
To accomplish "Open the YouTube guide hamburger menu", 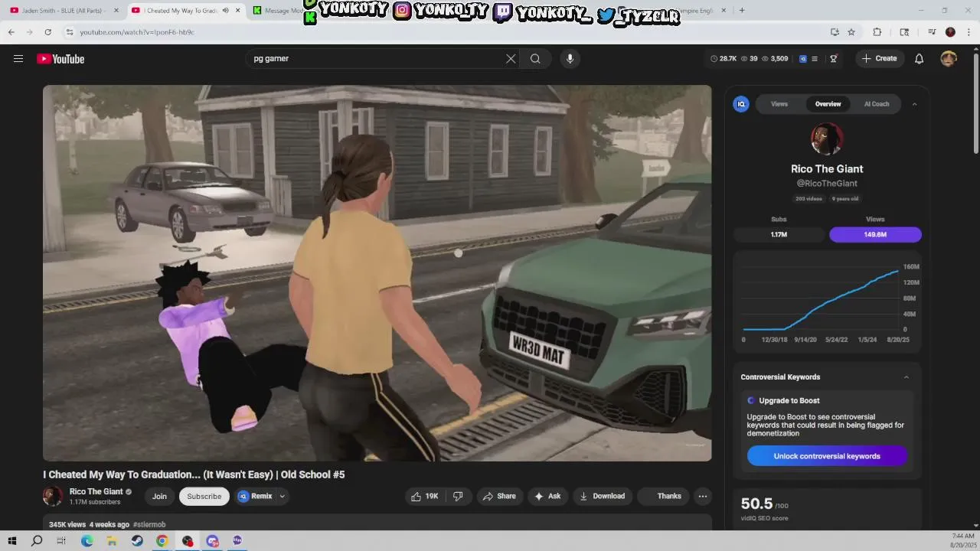I will coord(18,59).
